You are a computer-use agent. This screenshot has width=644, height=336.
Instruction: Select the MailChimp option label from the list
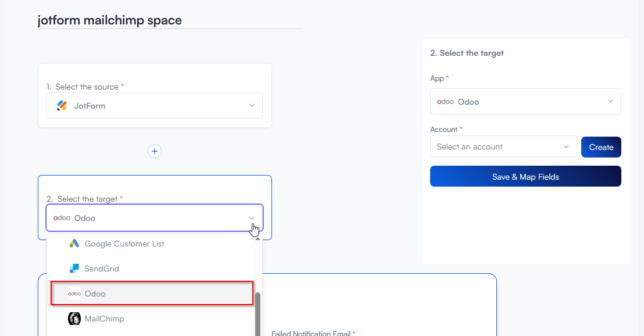click(x=104, y=319)
